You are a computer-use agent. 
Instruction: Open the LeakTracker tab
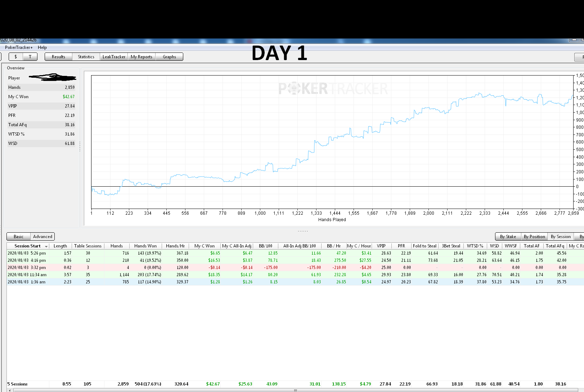[114, 57]
